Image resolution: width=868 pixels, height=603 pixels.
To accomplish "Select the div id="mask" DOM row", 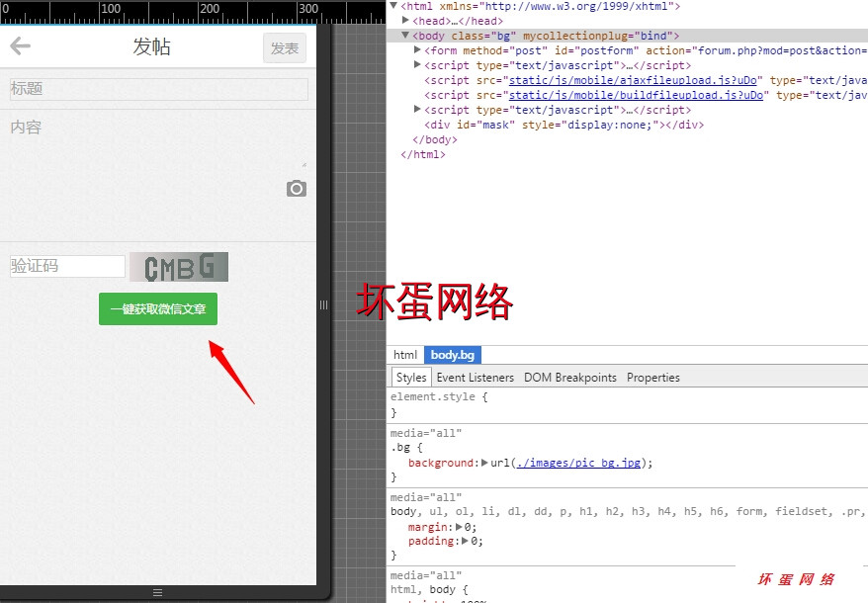I will point(564,125).
